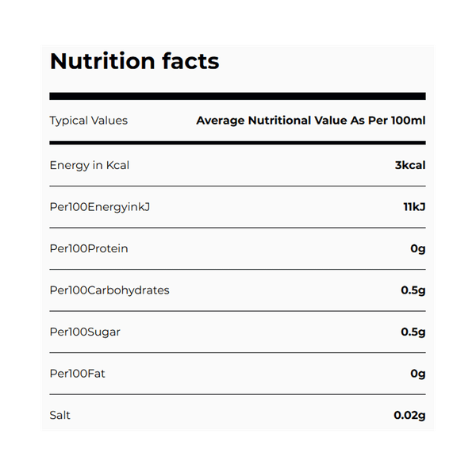The width and height of the screenshot is (476, 476).
Task: Select the "Per100Fat" row label
Action: click(77, 374)
